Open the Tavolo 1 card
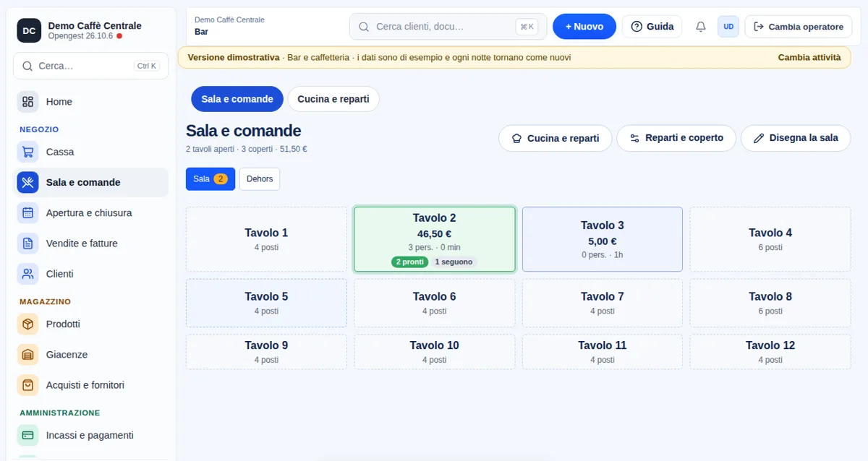 click(x=266, y=239)
